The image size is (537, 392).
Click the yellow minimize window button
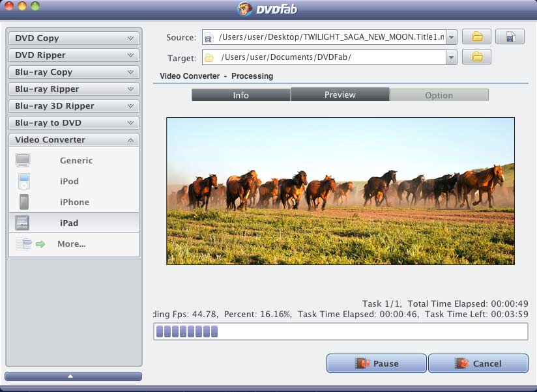pyautogui.click(x=22, y=6)
